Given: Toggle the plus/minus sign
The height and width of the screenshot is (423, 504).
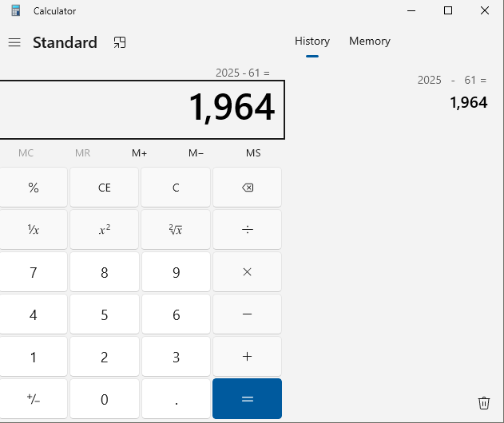Looking at the screenshot, I should (34, 399).
